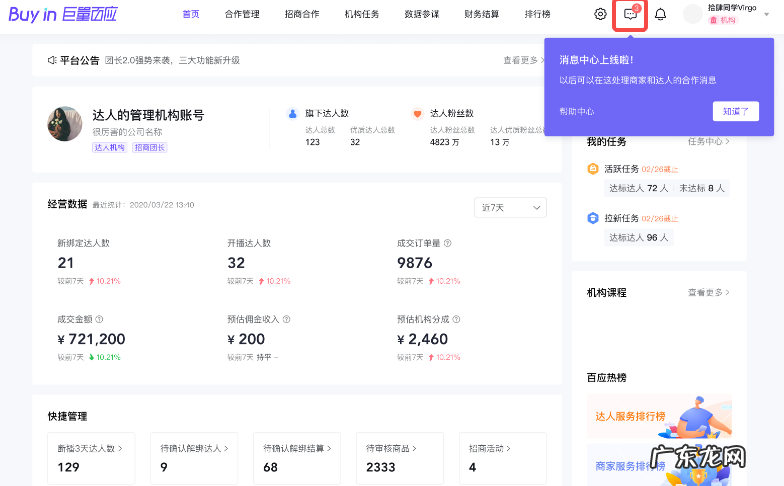The width and height of the screenshot is (784, 486).
Task: Click the 旗下达人数 person icon
Action: point(292,114)
